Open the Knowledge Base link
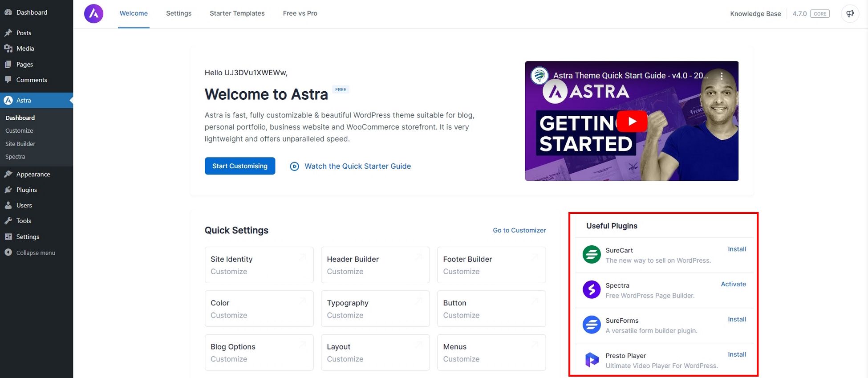This screenshot has height=378, width=868. 755,14
